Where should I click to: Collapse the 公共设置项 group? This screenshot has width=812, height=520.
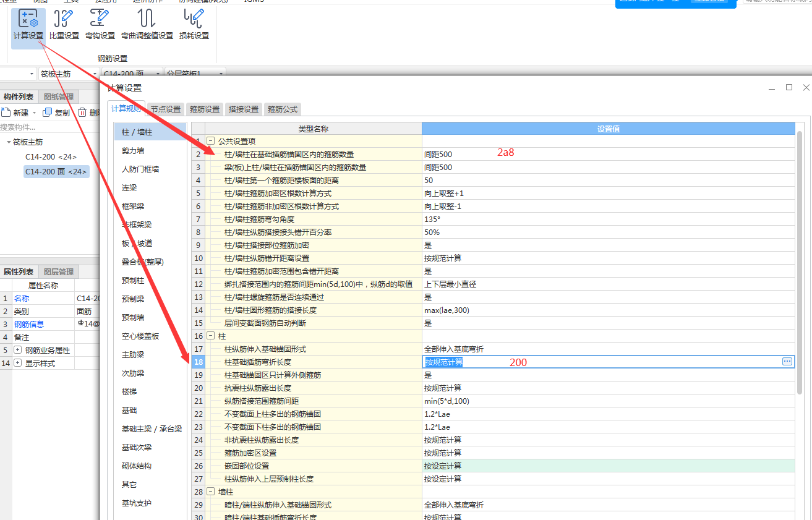point(211,141)
